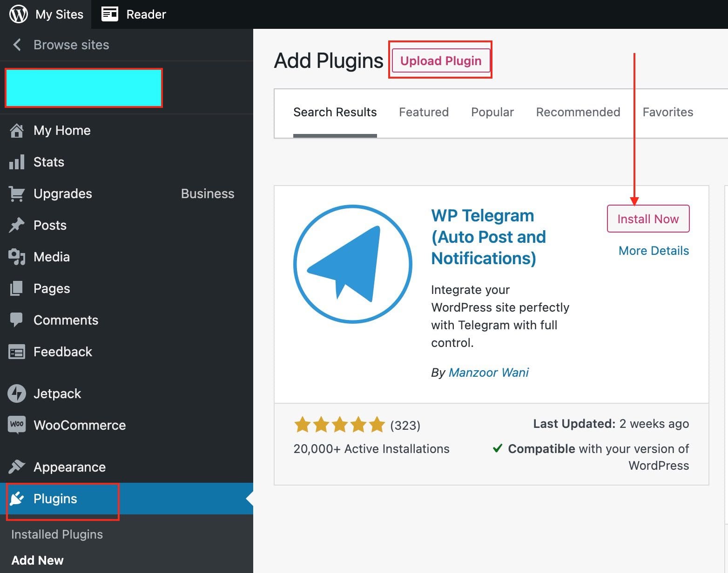Viewport: 728px width, 573px height.
Task: Click the WP Telegram plugin logo thumbnail
Action: pyautogui.click(x=353, y=264)
